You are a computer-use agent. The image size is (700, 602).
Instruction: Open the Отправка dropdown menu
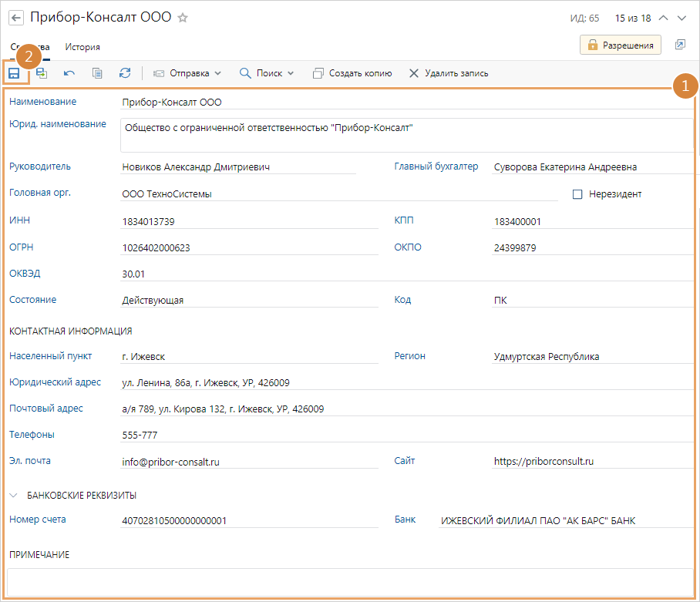(x=187, y=73)
